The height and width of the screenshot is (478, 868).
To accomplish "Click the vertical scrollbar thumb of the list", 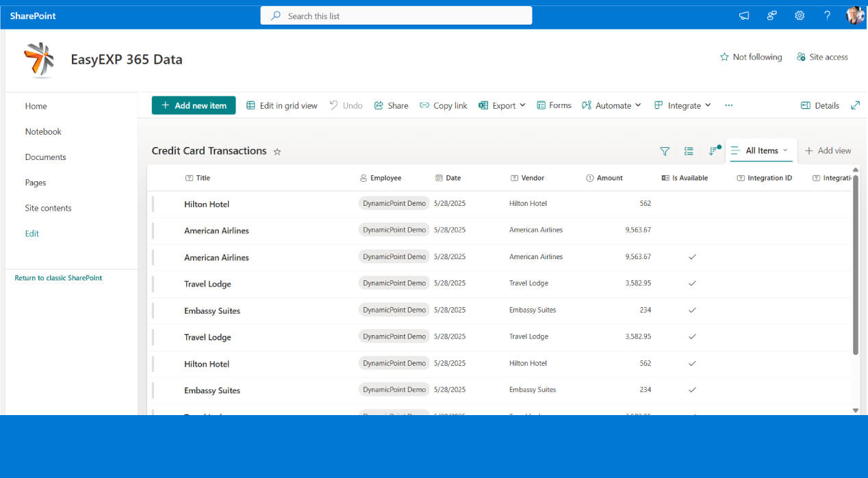I will 856,265.
